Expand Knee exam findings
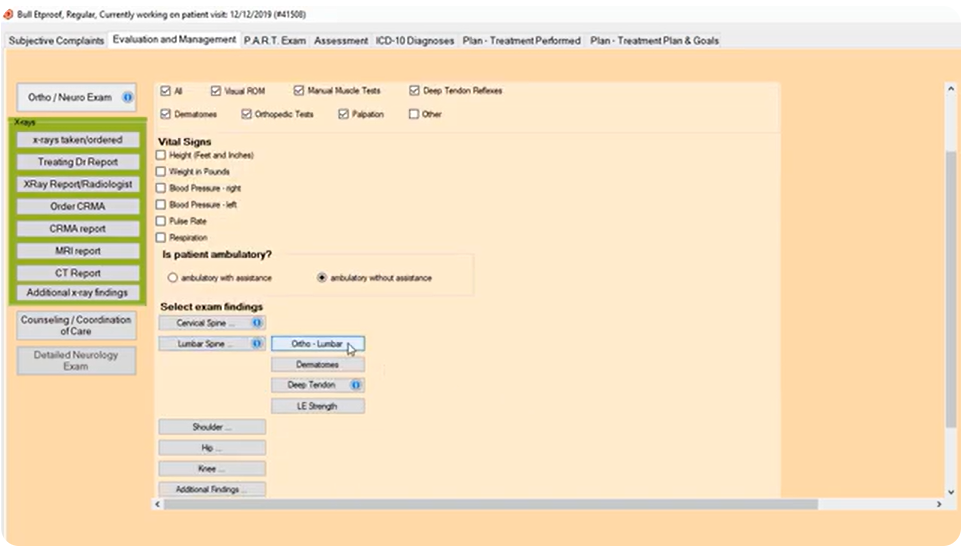966x550 pixels. point(212,469)
